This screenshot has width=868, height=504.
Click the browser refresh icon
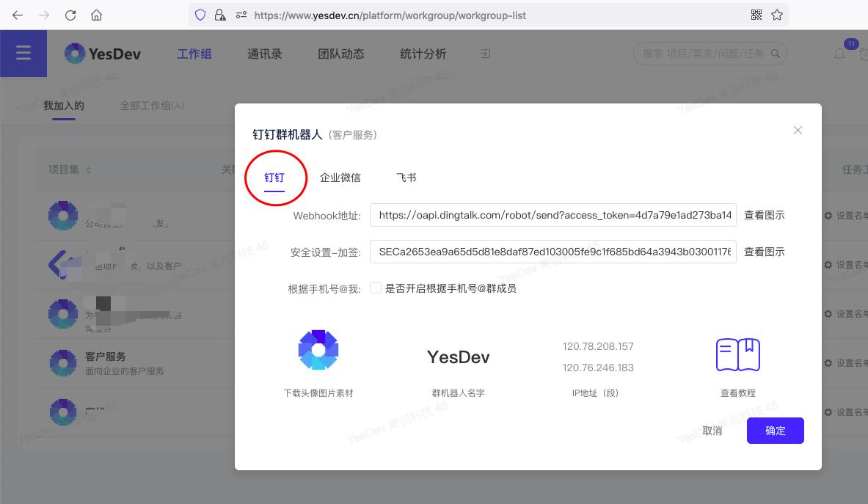click(70, 15)
